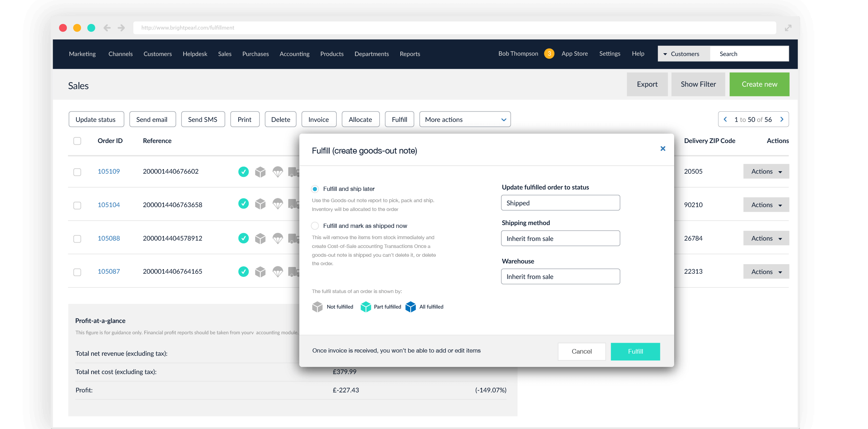Open the Channels menu

120,54
